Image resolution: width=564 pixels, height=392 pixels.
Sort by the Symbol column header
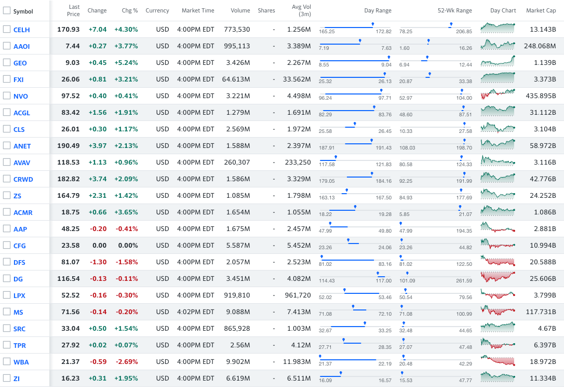coord(23,11)
